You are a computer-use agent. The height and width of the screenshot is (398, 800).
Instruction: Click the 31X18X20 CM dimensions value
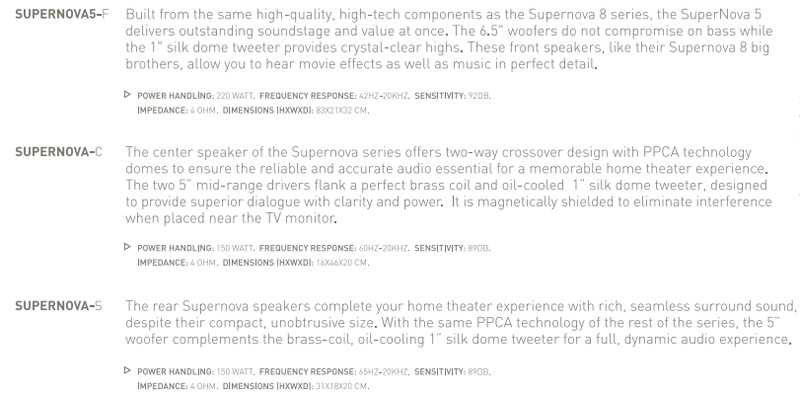coord(342,386)
